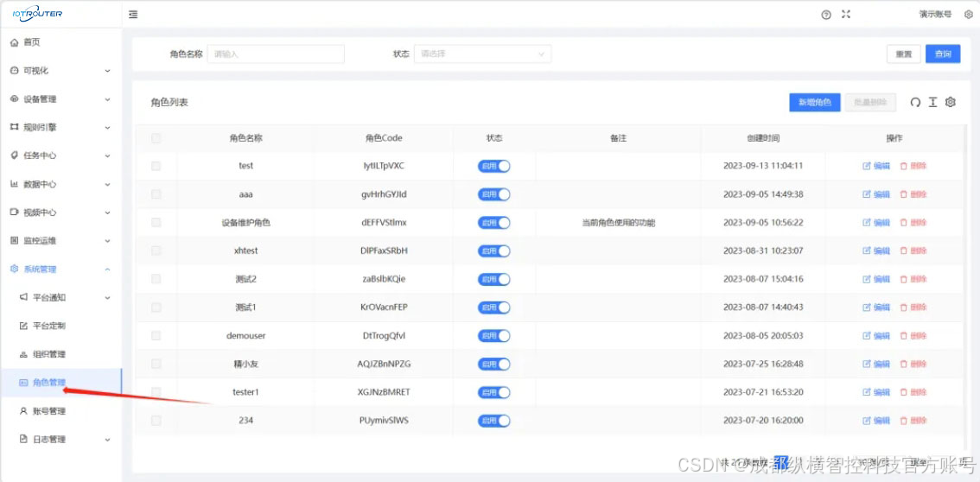Check the checkbox for role 精小友
Screen dimensions: 980x482
156,364
